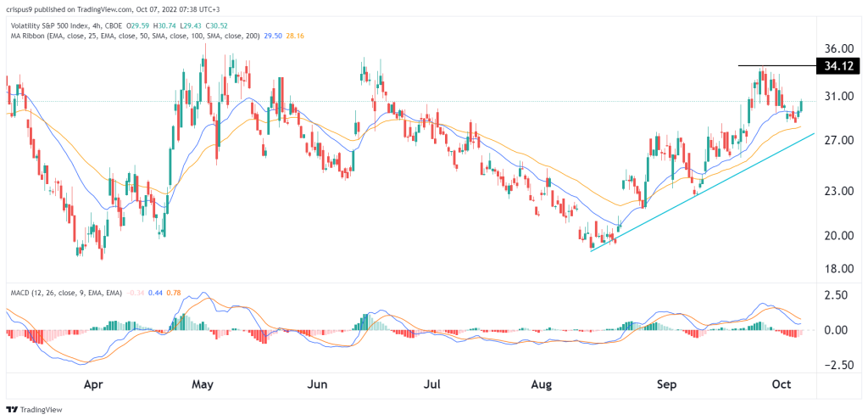Click the Jul time axis label
This screenshot has height=420, width=868.
pos(433,383)
